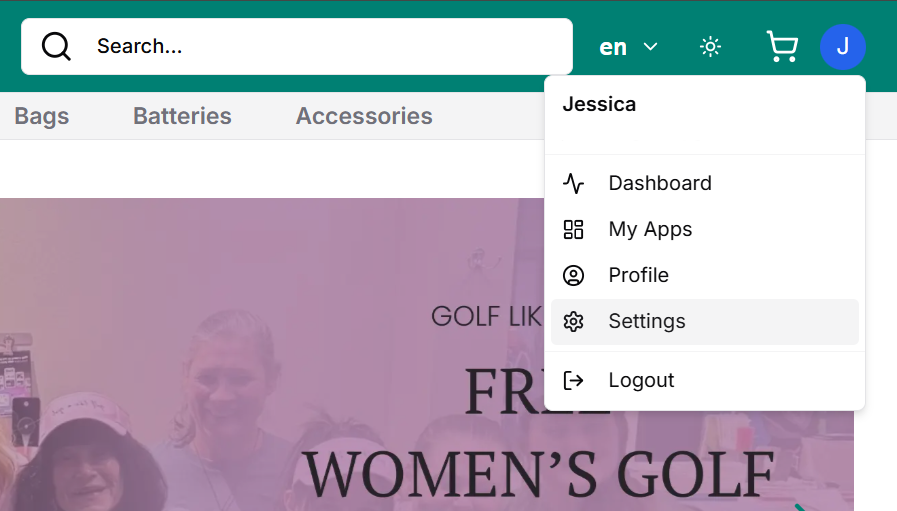Image resolution: width=897 pixels, height=511 pixels.
Task: Select the Logout menu label
Action: pos(641,380)
